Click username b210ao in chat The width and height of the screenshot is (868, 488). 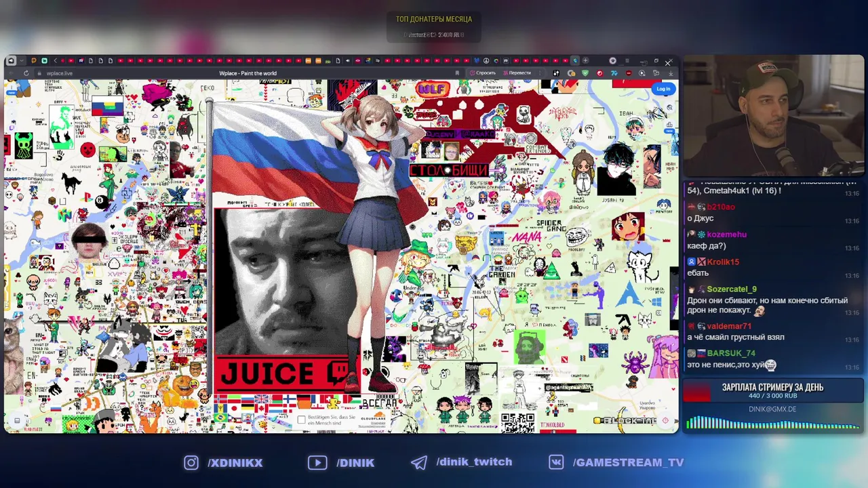pos(721,207)
